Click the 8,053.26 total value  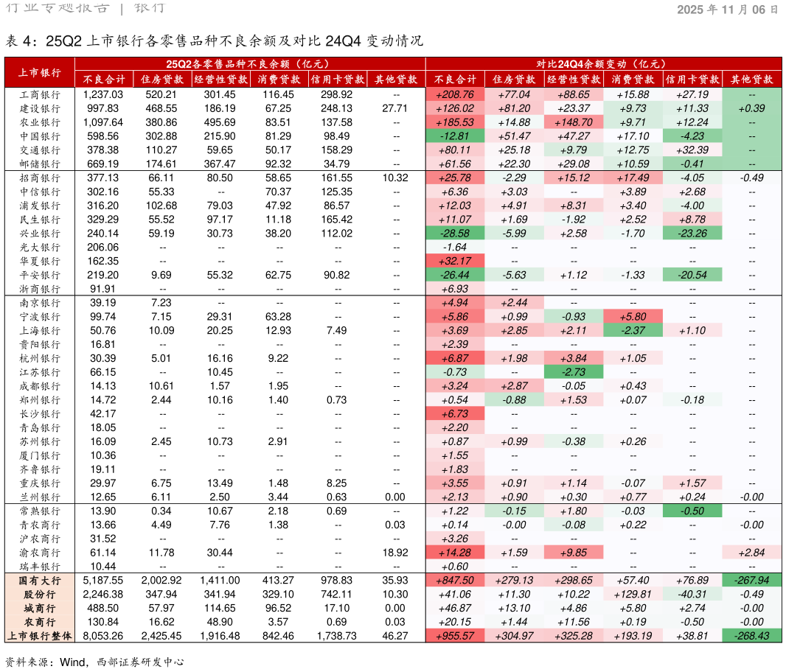103,636
